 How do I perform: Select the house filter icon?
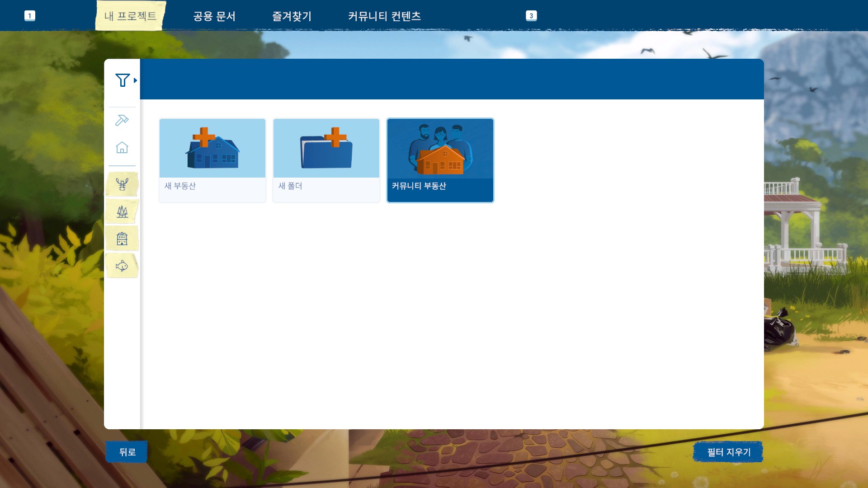122,148
